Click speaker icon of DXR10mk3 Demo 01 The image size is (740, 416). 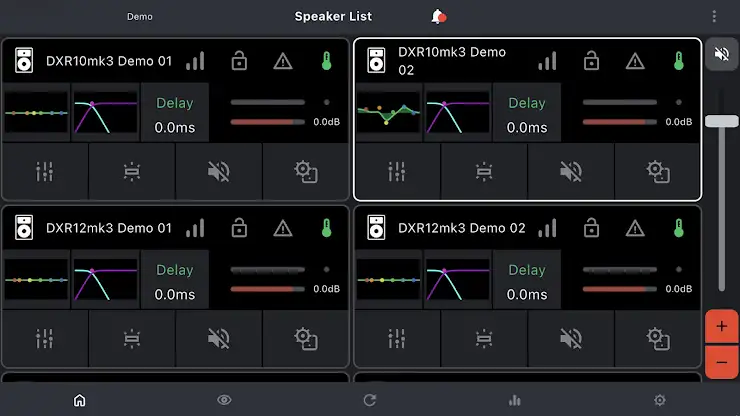(24, 60)
